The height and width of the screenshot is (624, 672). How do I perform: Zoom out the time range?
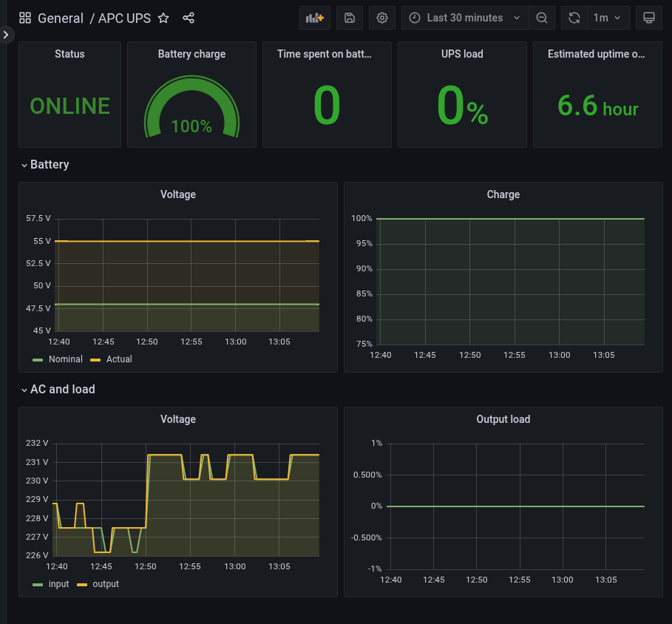pyautogui.click(x=542, y=17)
